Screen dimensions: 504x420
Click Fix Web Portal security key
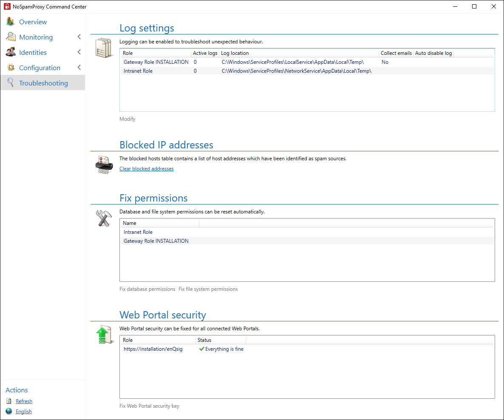(149, 406)
